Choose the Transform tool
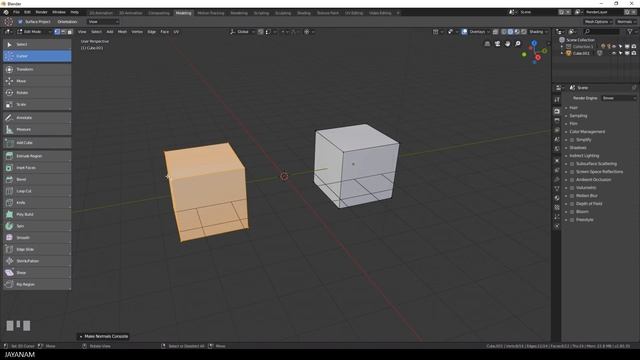Screen dimensions: 640x360 point(37,69)
